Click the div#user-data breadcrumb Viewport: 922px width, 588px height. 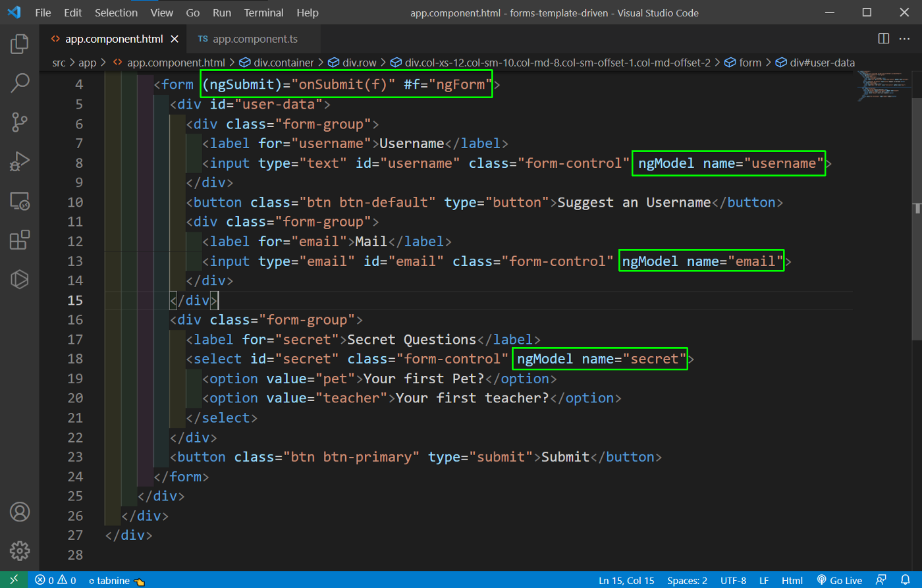tap(815, 63)
